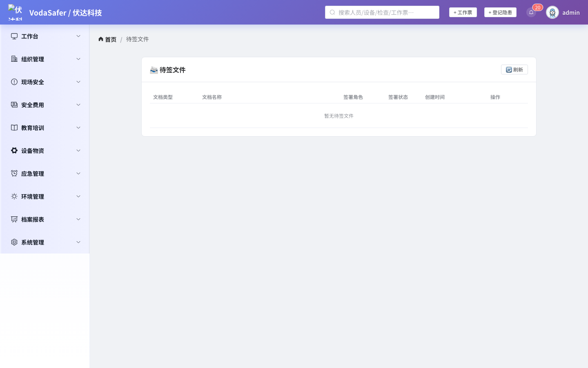This screenshot has height=368, width=588.
Task: Click the 工作台 monitor icon
Action: [x=14, y=36]
